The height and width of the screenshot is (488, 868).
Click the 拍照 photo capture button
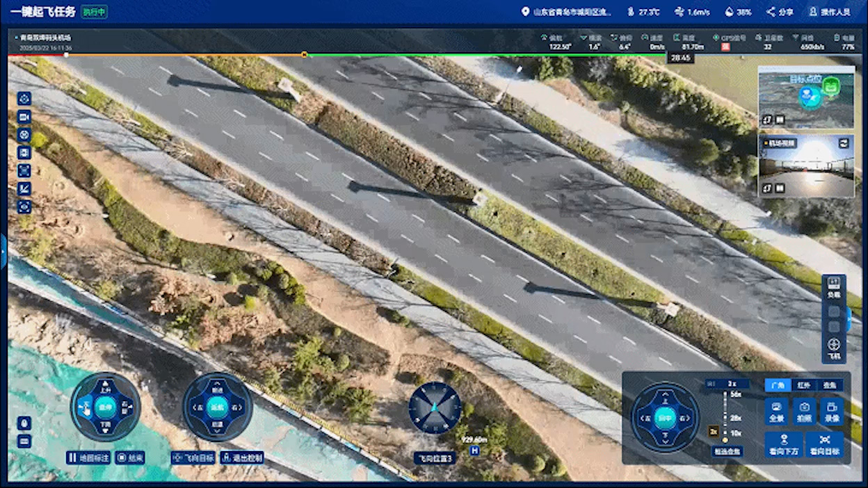point(804,411)
